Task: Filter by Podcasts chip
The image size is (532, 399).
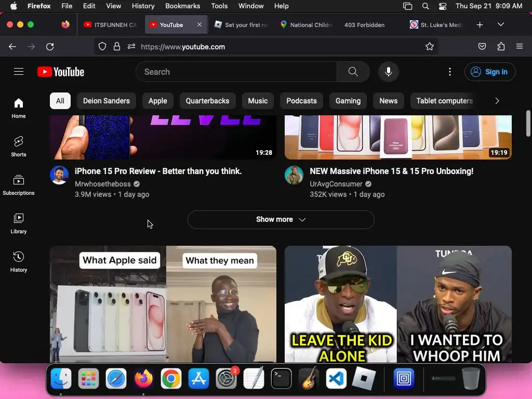Action: pyautogui.click(x=302, y=101)
